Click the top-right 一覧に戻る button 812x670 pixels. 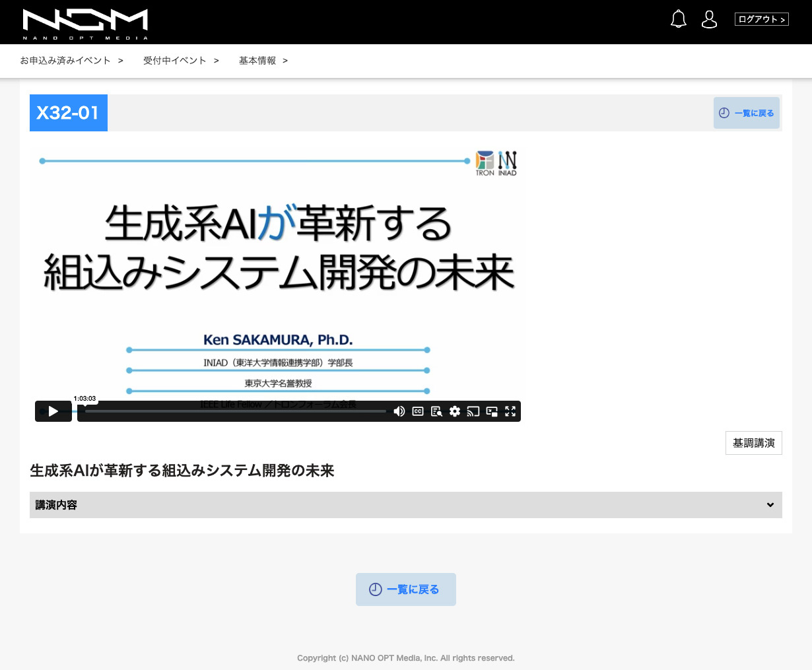[x=747, y=113]
